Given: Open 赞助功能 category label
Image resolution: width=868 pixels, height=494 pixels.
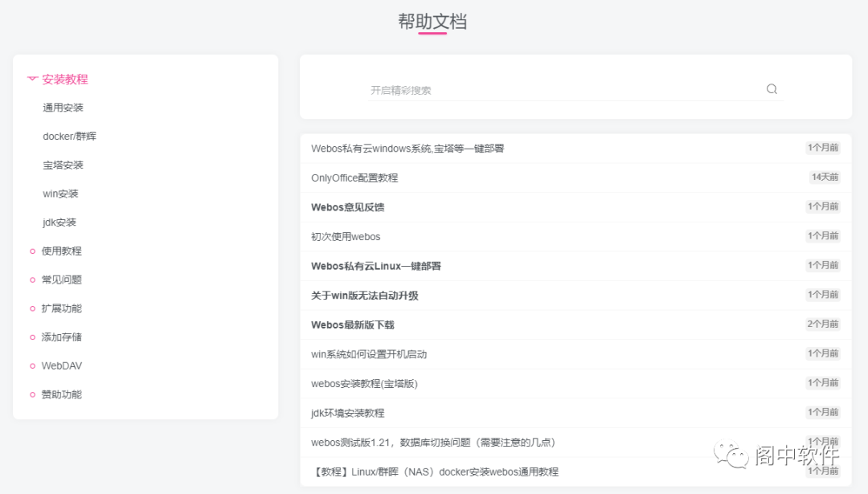Looking at the screenshot, I should click(x=61, y=395).
